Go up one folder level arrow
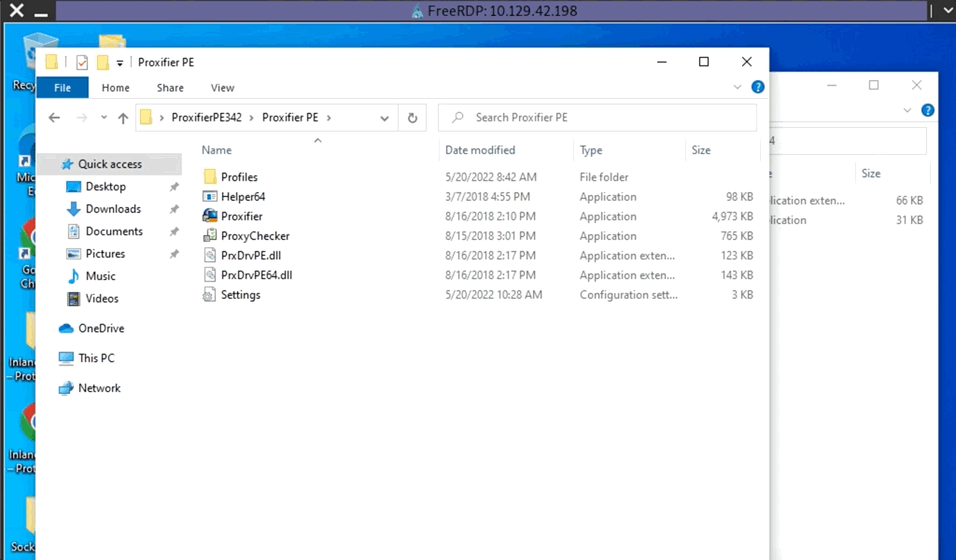Viewport: 956px width, 560px height. point(123,118)
